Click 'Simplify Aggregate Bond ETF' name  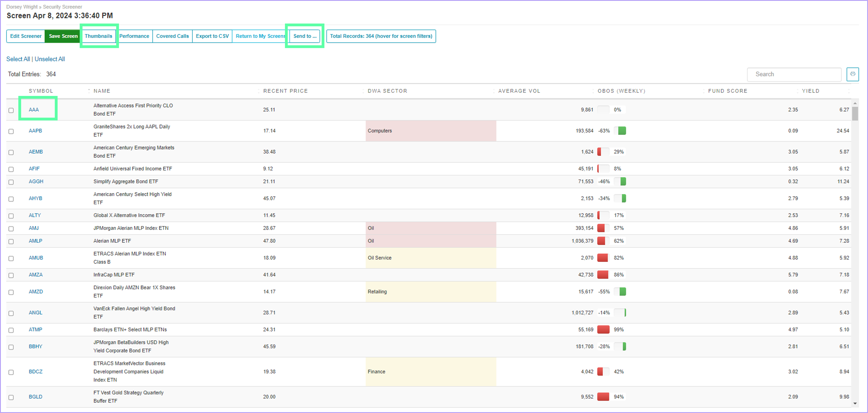coord(126,181)
